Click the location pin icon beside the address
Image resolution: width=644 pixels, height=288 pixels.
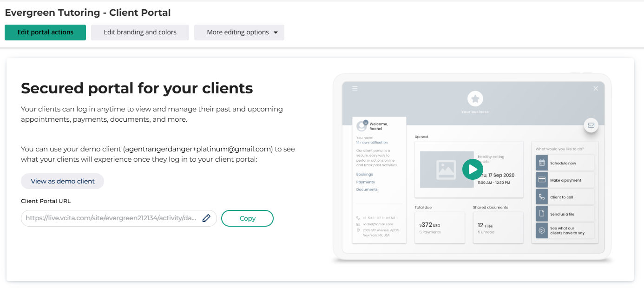pos(358,230)
